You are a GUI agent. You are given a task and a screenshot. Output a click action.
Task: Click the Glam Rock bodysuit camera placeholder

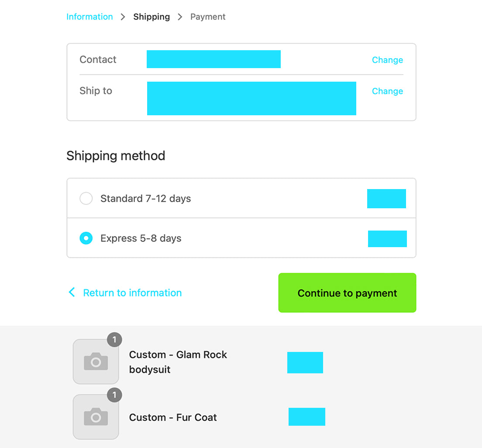[x=96, y=362]
